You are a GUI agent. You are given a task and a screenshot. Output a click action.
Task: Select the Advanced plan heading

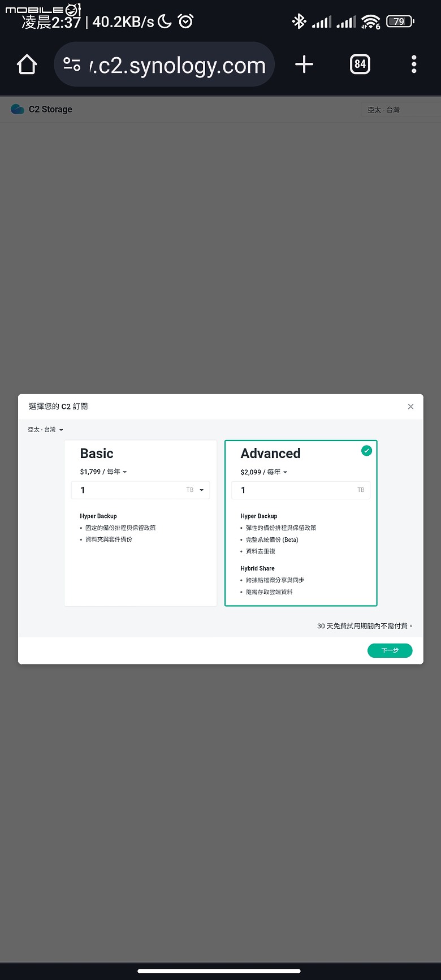270,454
